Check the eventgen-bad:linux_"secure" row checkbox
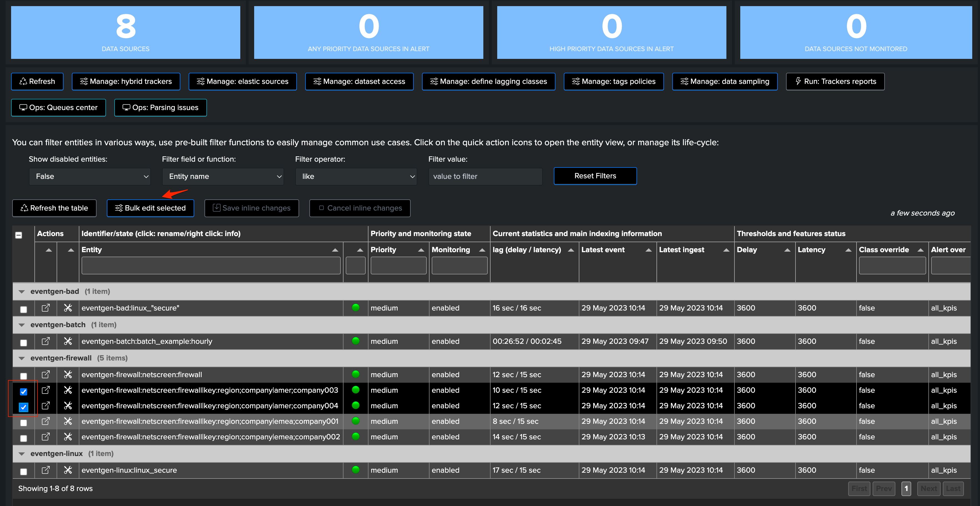The width and height of the screenshot is (980, 506). [24, 309]
